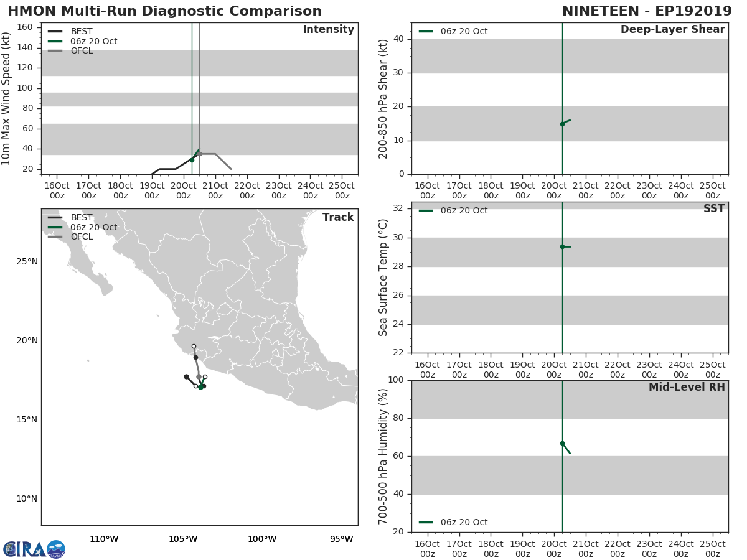747x560 pixels.
Task: Click the westernmost black track point
Action: click(186, 376)
